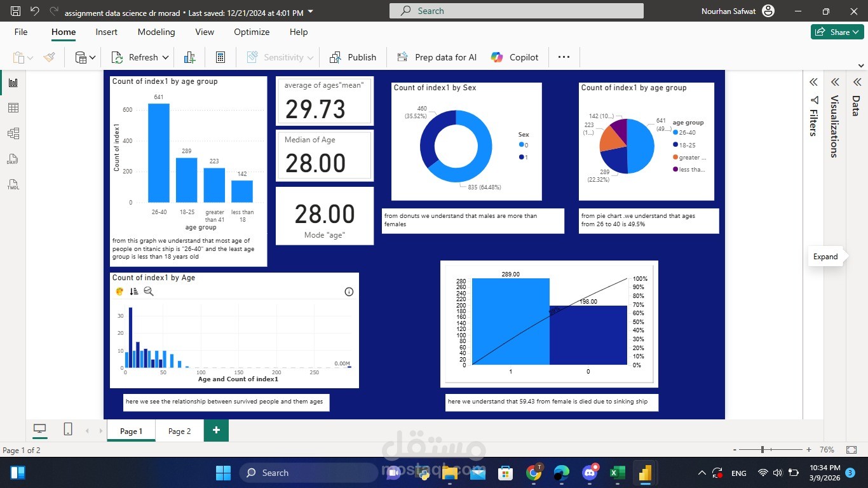The image size is (868, 488).
Task: Open the DAX query view
Action: (x=13, y=159)
